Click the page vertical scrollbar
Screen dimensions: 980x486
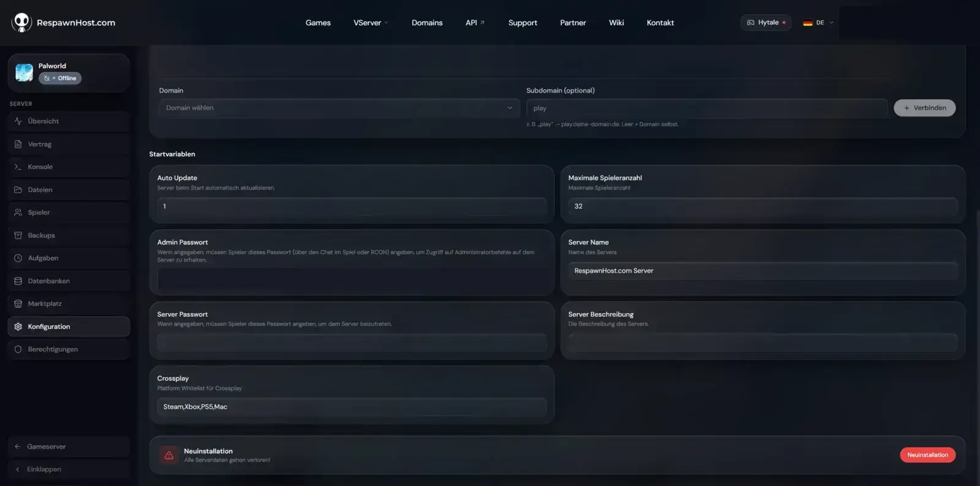click(x=978, y=348)
